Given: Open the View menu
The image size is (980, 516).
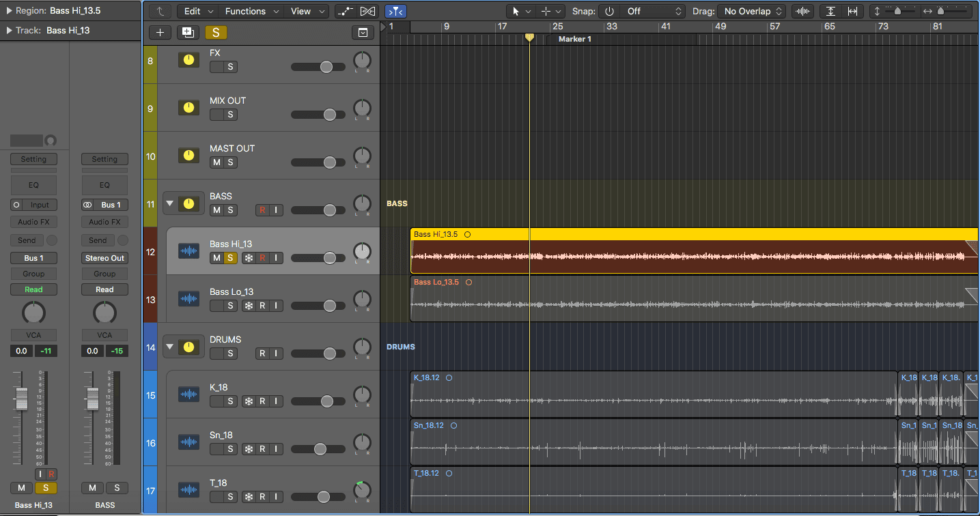Looking at the screenshot, I should click(x=307, y=11).
